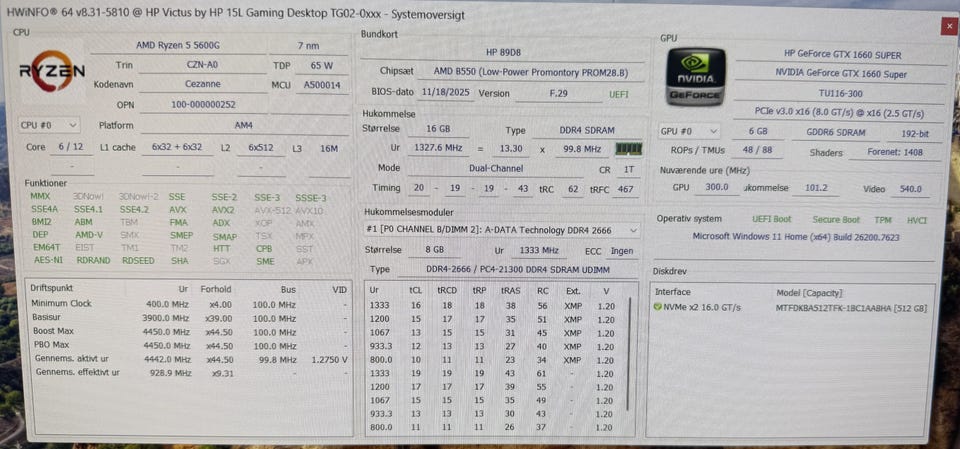This screenshot has height=449, width=960.
Task: Click the TPM indicator
Action: coord(883,219)
